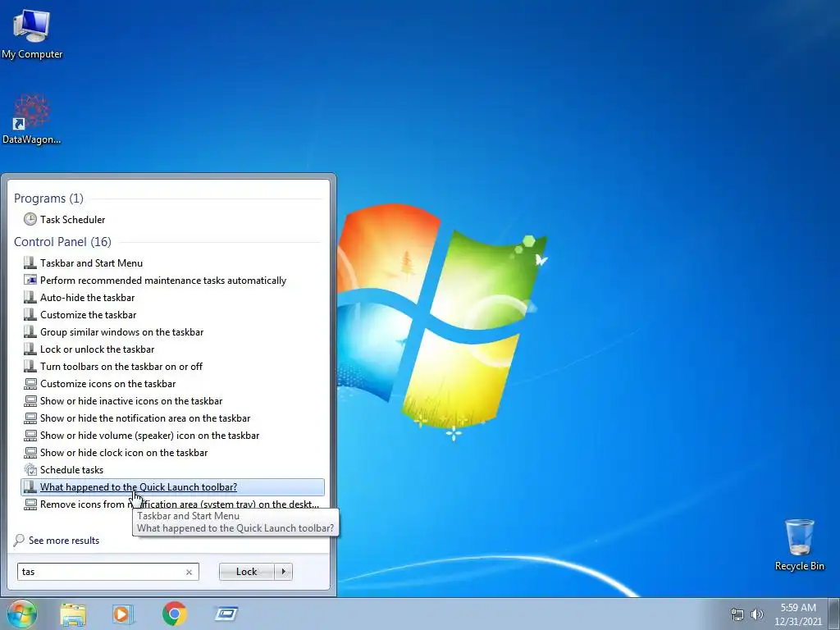Click the Show desktop button
The width and height of the screenshot is (840, 630).
(x=833, y=614)
